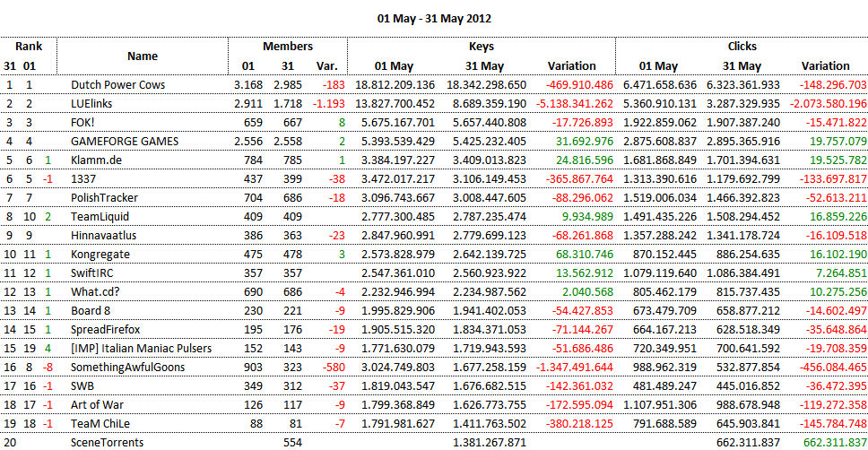This screenshot has width=868, height=450.
Task: Select keys value 18.342.298.650
Action: click(487, 84)
